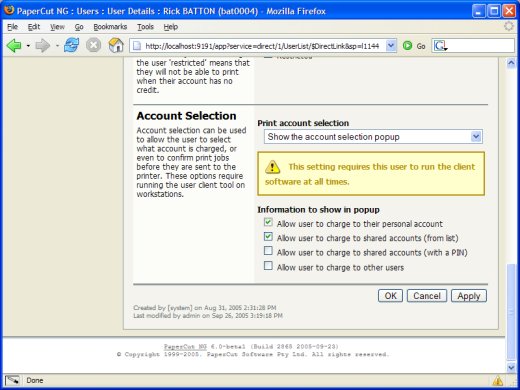The image size is (520, 390).
Task: Click the Apply button
Action: [x=469, y=296]
